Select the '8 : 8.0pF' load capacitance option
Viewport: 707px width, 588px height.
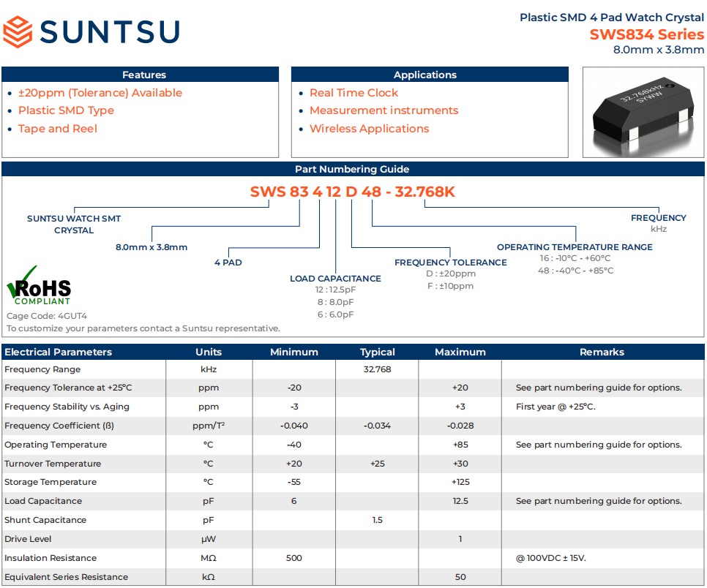tap(335, 302)
